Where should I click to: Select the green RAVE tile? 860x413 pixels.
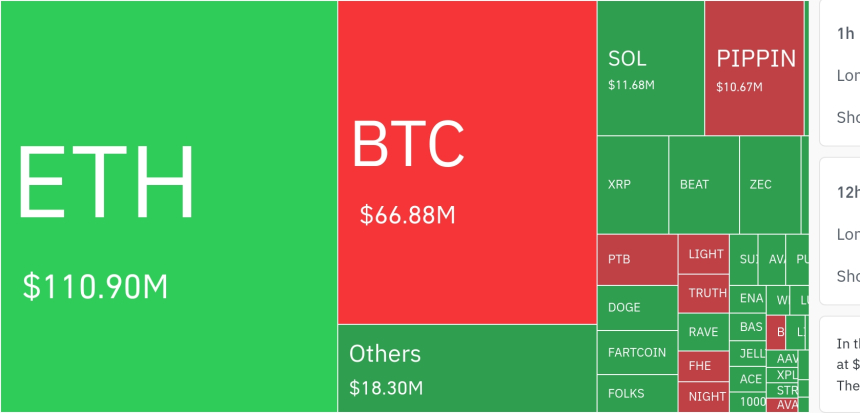(704, 332)
